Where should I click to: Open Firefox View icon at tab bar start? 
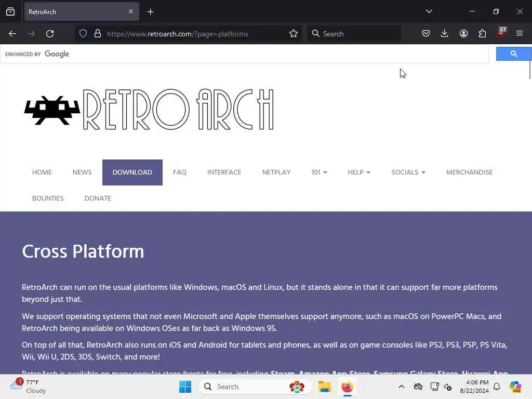coord(10,11)
